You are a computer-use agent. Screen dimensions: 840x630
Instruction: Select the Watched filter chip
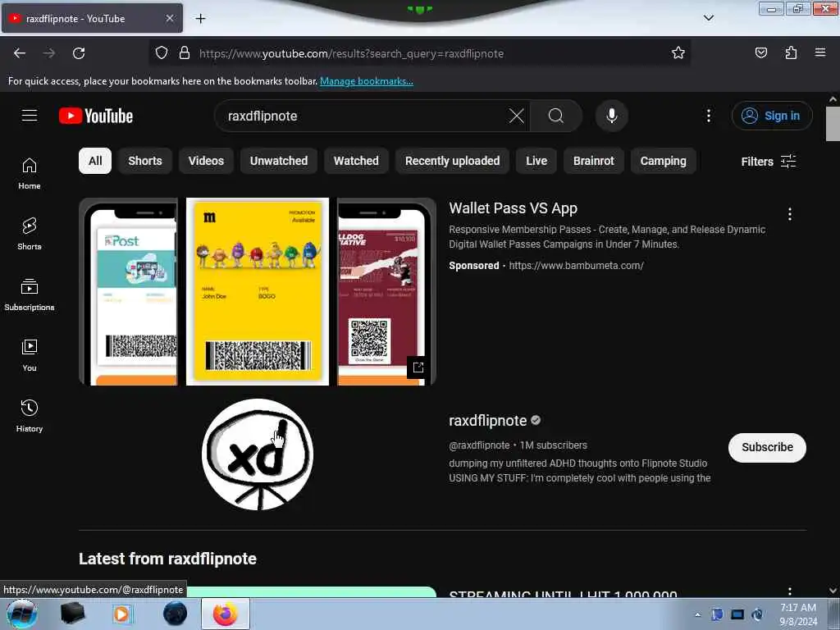356,161
